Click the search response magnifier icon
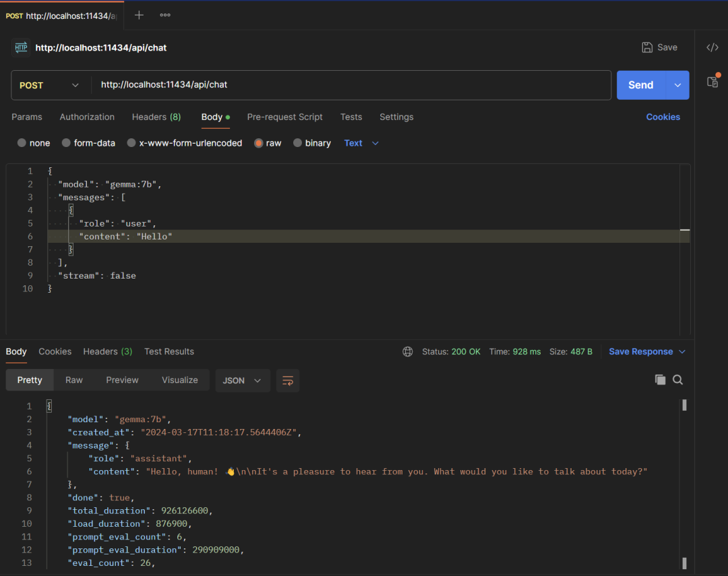 677,380
